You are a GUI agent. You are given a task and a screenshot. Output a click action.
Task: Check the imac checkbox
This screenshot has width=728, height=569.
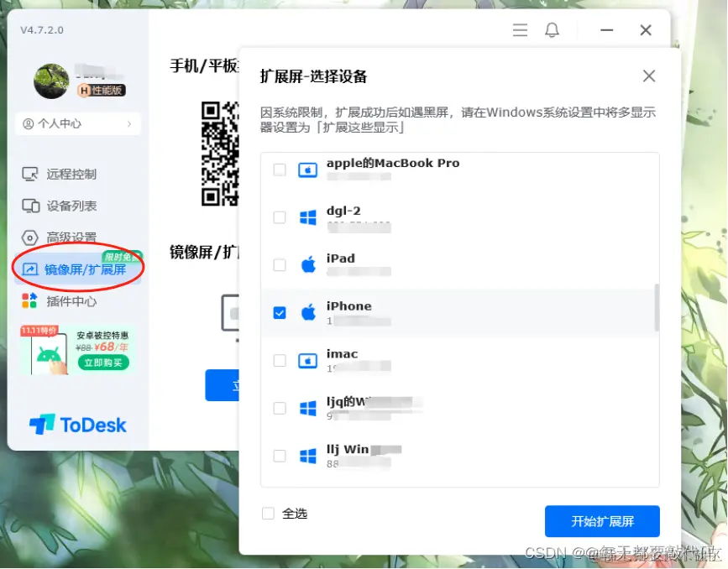click(280, 361)
